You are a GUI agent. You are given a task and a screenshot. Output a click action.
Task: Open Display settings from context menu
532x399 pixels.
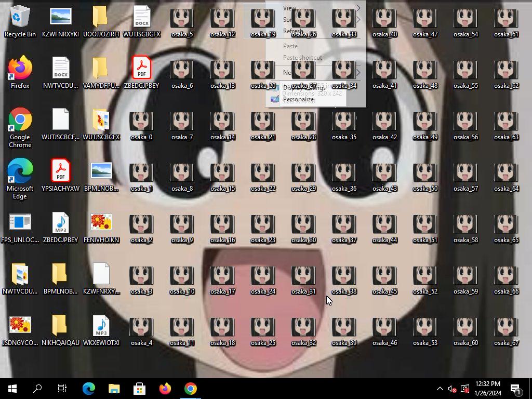pos(315,87)
